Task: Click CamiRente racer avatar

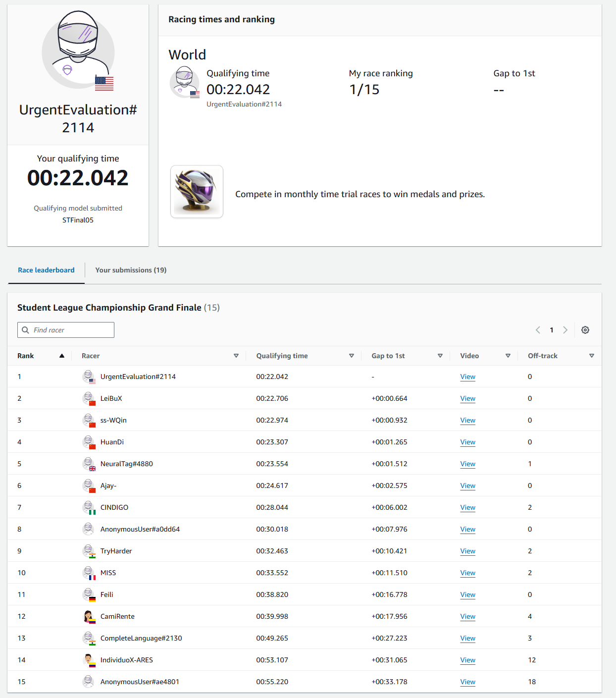Action: click(89, 616)
